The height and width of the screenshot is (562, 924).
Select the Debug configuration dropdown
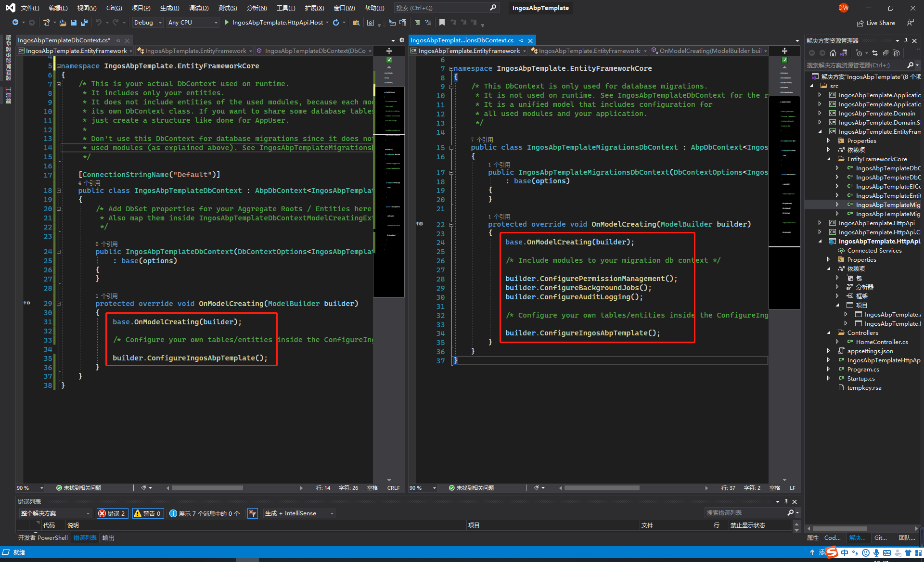pyautogui.click(x=144, y=23)
